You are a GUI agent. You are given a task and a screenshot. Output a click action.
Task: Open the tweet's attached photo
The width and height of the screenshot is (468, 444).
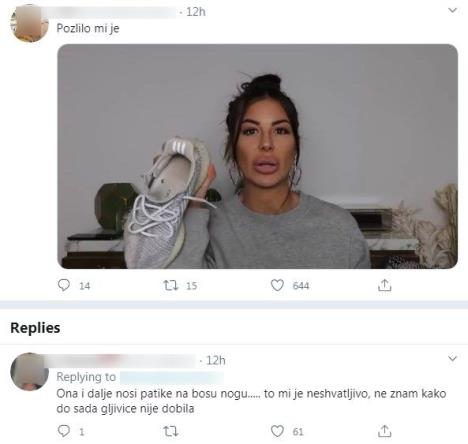(x=257, y=156)
